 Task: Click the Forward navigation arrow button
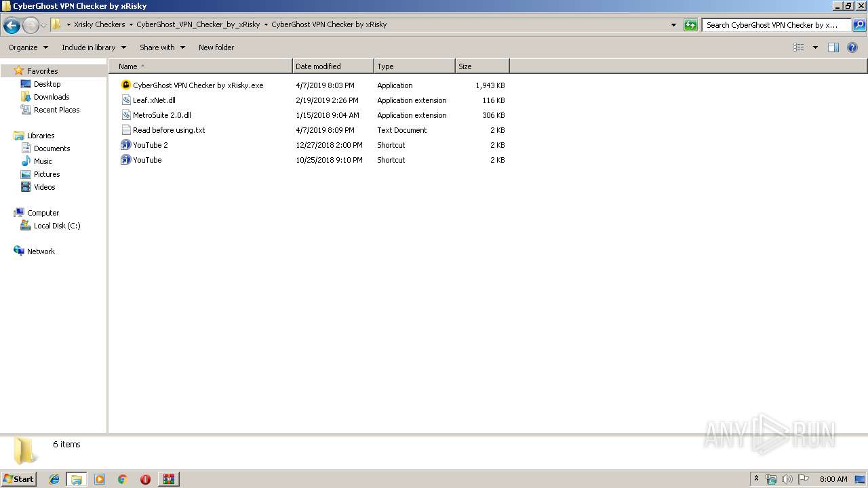pos(31,26)
